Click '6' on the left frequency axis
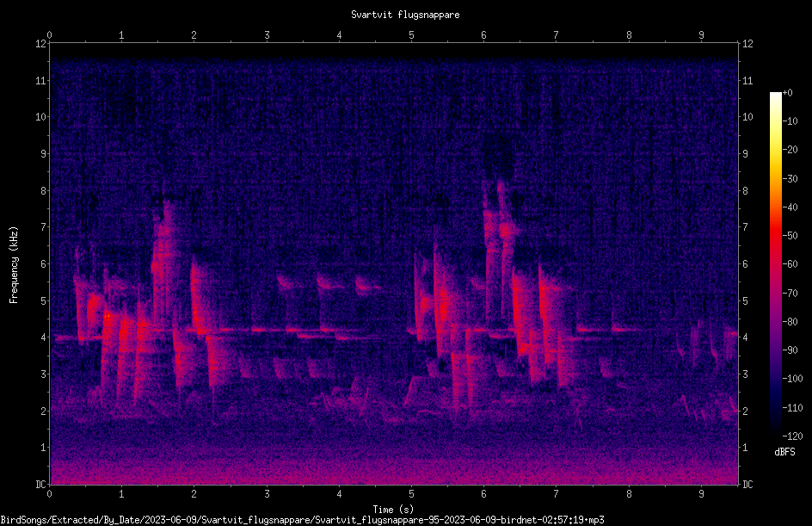This screenshot has height=526, width=812. 44,264
